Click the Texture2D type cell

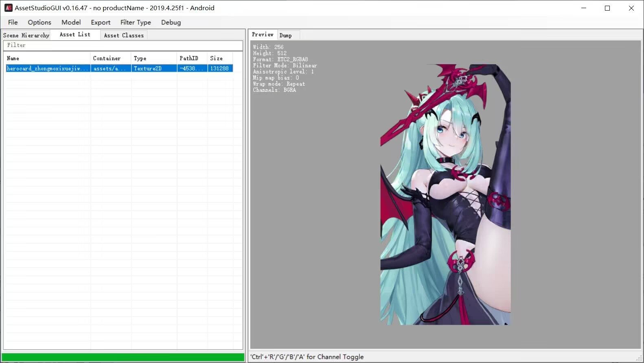[x=154, y=68]
